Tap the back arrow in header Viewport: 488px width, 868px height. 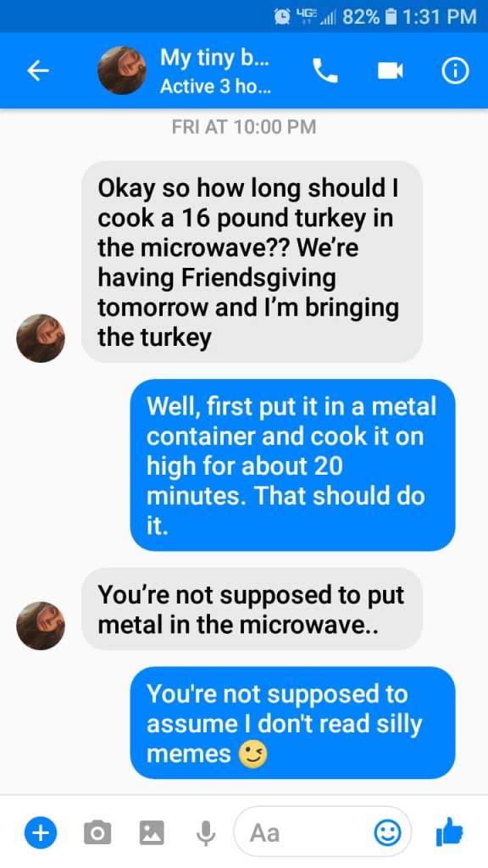38,70
